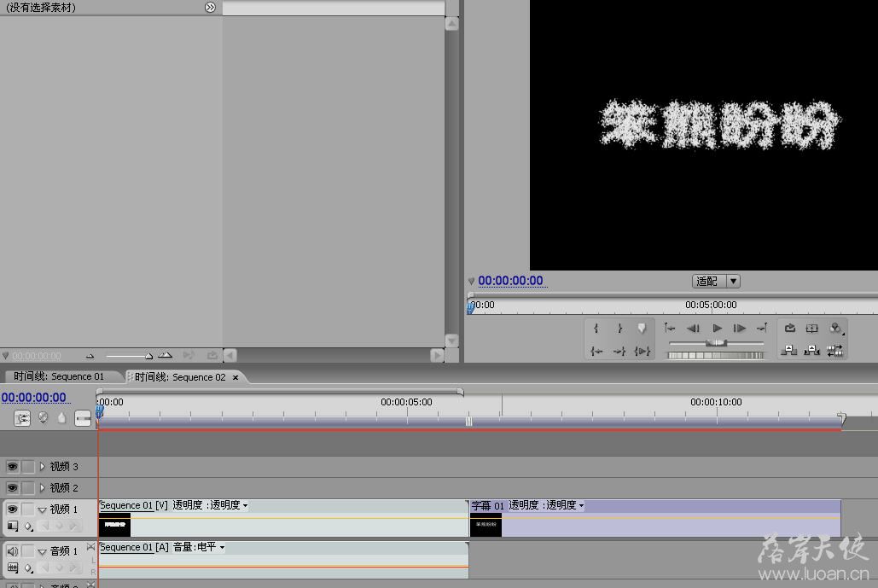
Task: Click the Add/Remove Keyframe diamond on 视频 1
Action: pos(59,526)
